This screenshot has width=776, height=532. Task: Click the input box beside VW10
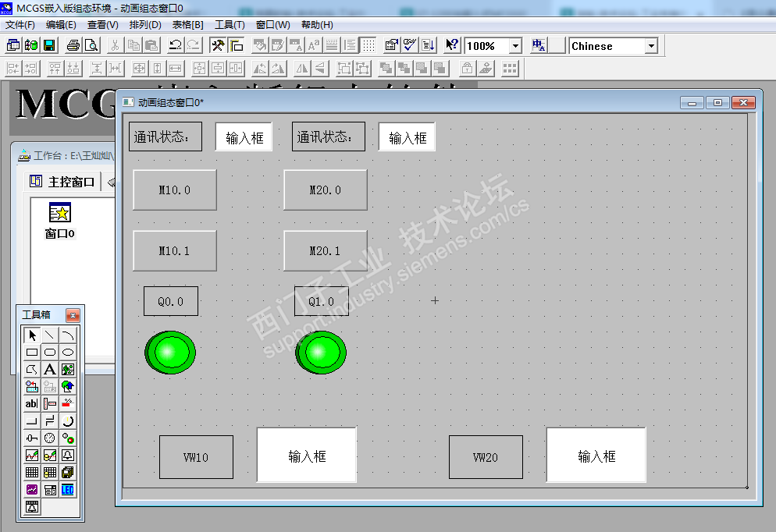tap(307, 455)
